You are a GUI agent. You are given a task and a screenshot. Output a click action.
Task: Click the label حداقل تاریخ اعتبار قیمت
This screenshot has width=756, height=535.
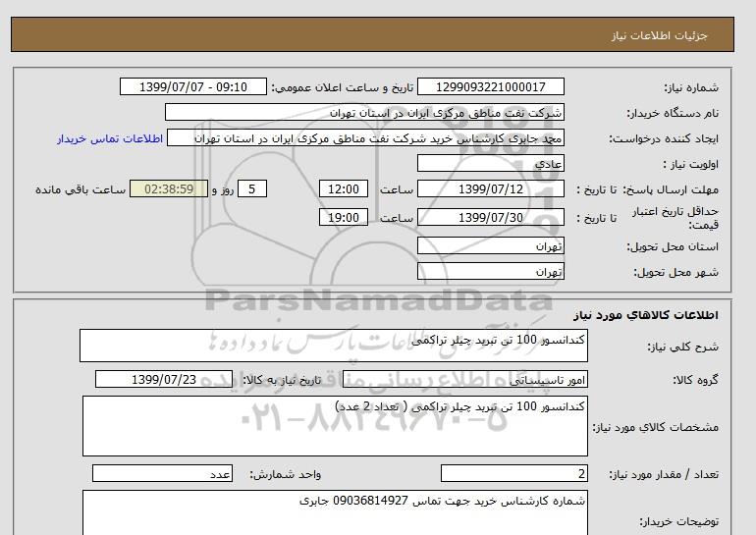675,218
